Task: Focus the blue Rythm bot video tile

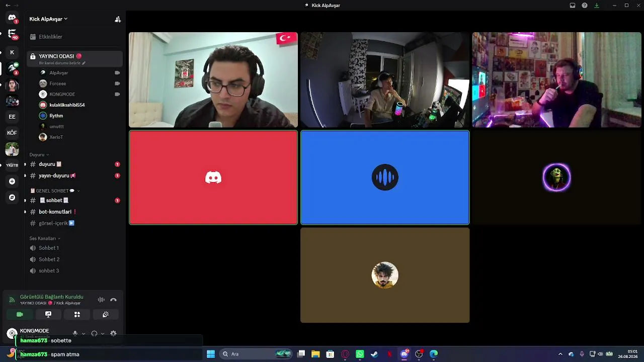Action: 385,177
